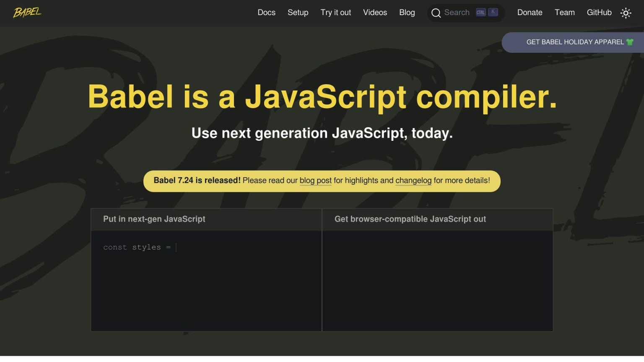Screen dimensions: 644x362
Task: Click the GET BABEL HOLIDAY APPAREL banner
Action: coord(573,42)
